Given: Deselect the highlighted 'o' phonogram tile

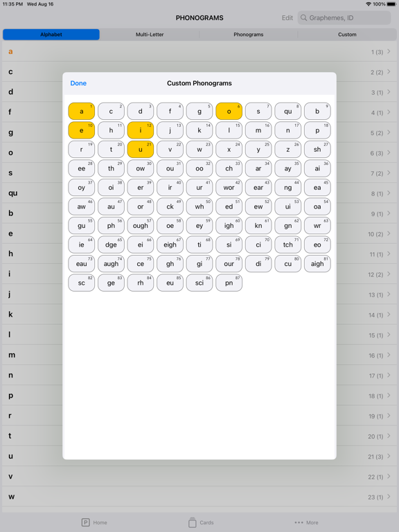Looking at the screenshot, I should [x=229, y=112].
